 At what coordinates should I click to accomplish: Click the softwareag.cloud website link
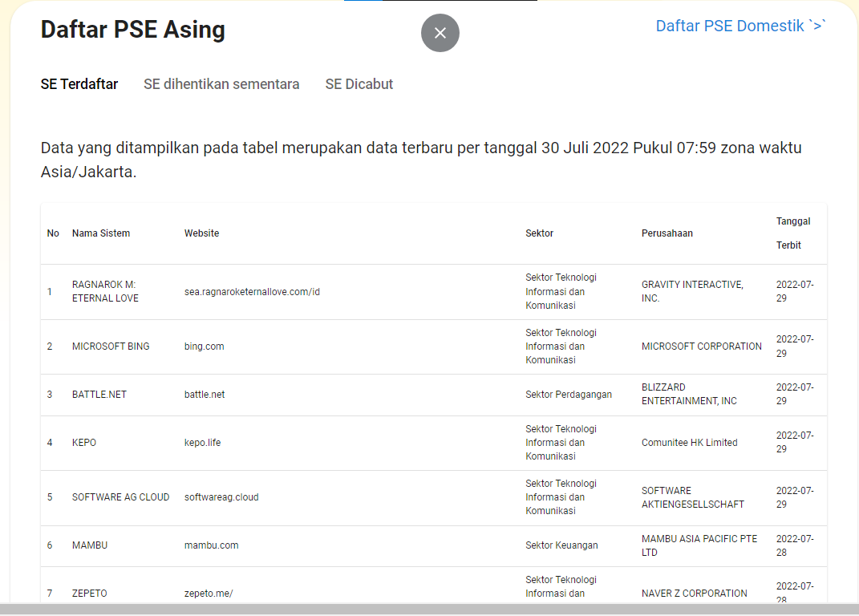click(221, 496)
